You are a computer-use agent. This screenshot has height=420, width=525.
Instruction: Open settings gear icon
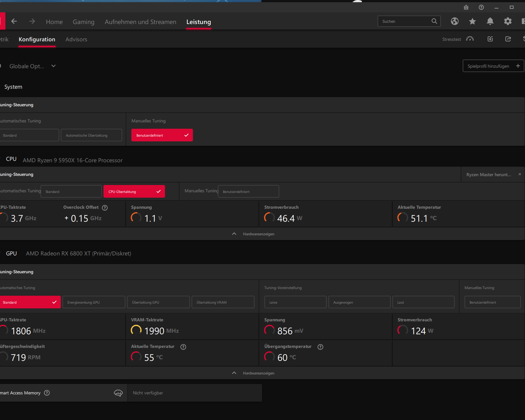pos(508,21)
